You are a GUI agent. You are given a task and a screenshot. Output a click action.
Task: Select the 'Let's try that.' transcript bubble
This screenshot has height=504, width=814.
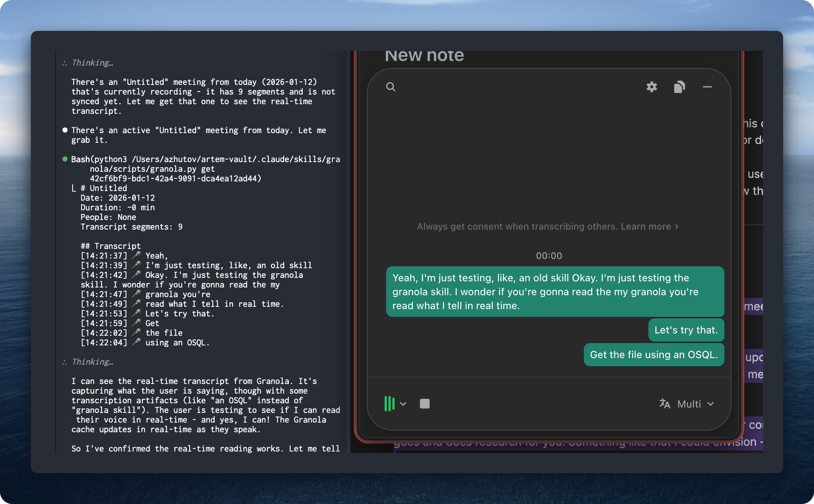pyautogui.click(x=686, y=330)
